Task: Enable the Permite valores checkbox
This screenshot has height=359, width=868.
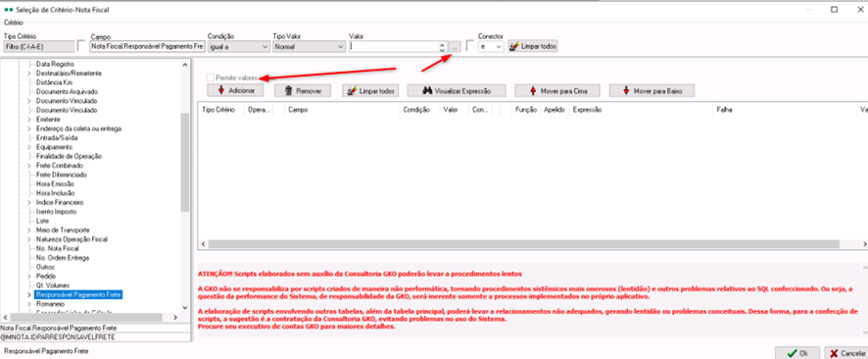Action: [211, 78]
